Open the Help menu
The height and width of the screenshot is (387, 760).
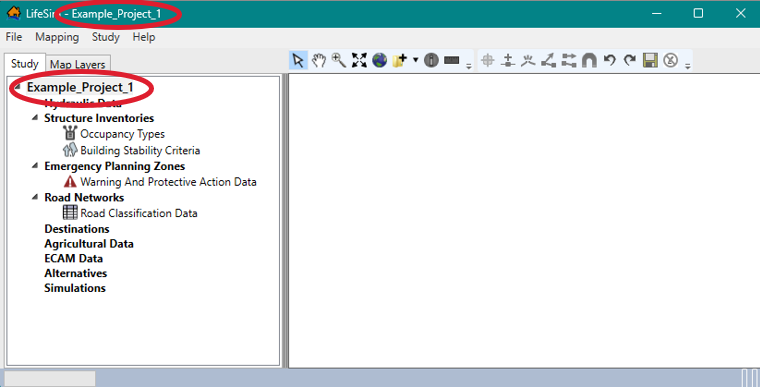click(144, 37)
